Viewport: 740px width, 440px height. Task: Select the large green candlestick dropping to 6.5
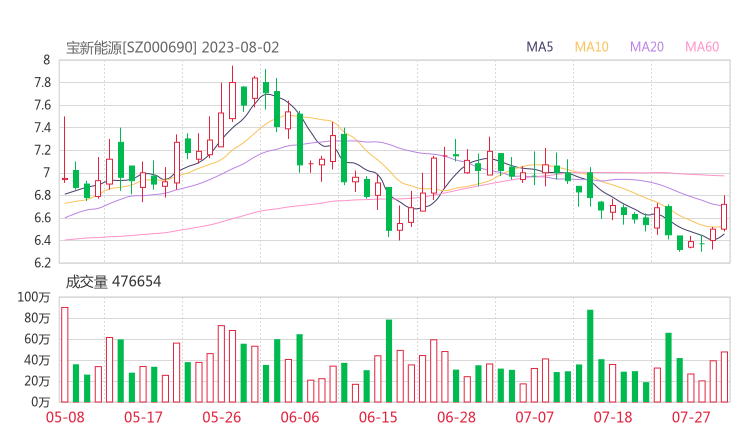pyautogui.click(x=389, y=212)
